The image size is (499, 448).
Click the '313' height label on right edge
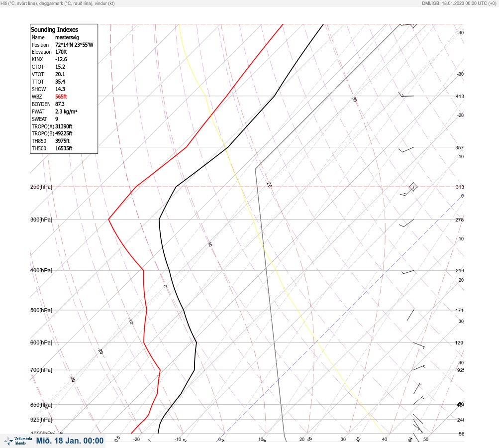pos(460,187)
